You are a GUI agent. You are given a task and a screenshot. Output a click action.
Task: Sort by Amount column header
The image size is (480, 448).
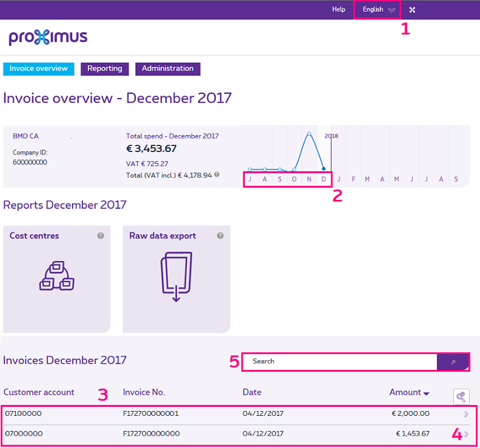pyautogui.click(x=409, y=393)
